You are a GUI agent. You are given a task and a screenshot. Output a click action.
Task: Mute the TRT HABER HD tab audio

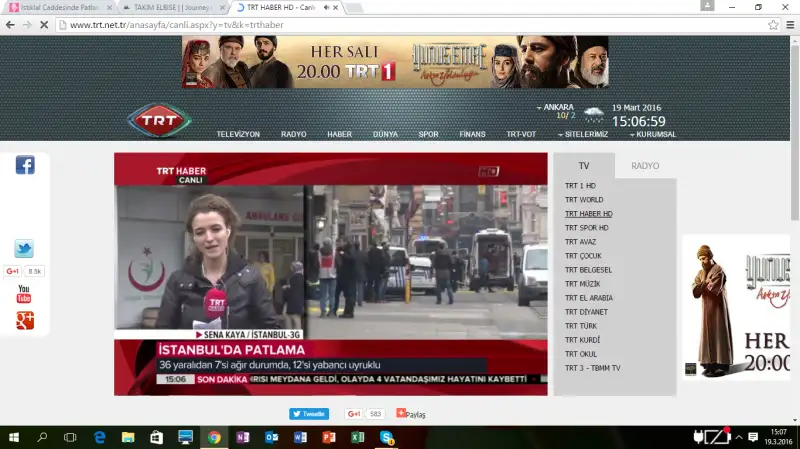pyautogui.click(x=326, y=7)
